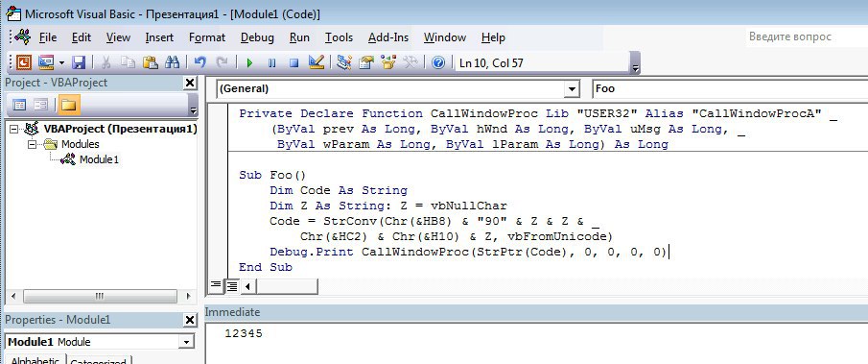This screenshot has height=364, width=868.
Task: Click the Break pause icon
Action: (271, 63)
